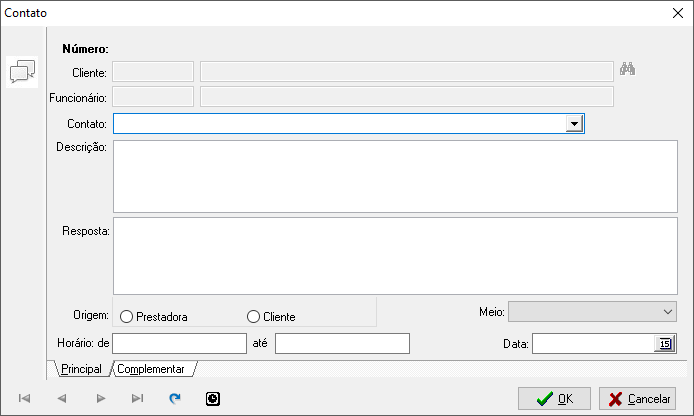This screenshot has width=694, height=416.
Task: Click the Cancelar button
Action: (637, 399)
